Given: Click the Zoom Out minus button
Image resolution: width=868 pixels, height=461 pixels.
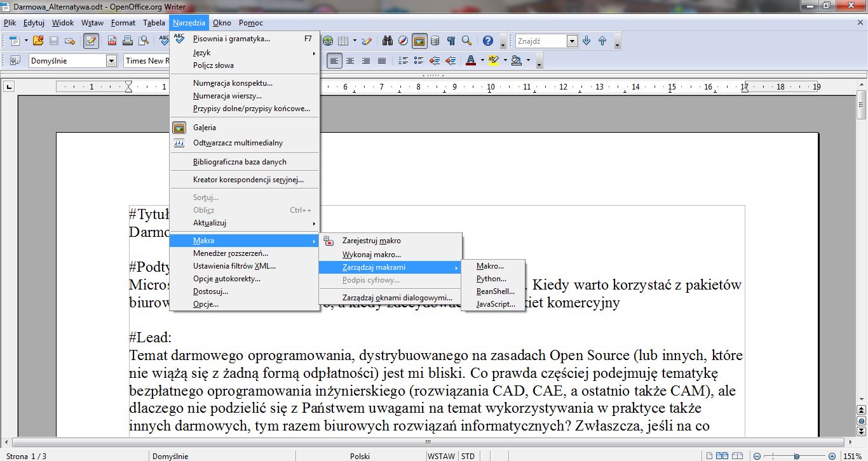Looking at the screenshot, I should click(x=757, y=456).
